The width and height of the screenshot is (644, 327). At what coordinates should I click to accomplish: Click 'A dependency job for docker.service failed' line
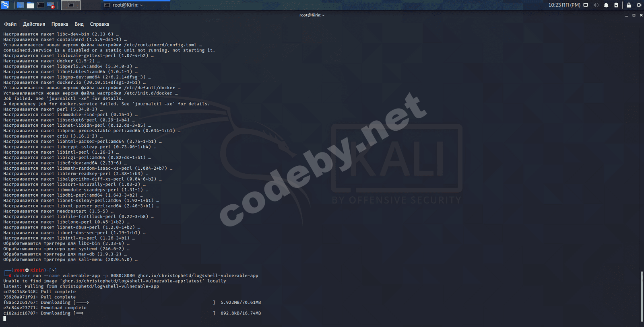coord(106,104)
